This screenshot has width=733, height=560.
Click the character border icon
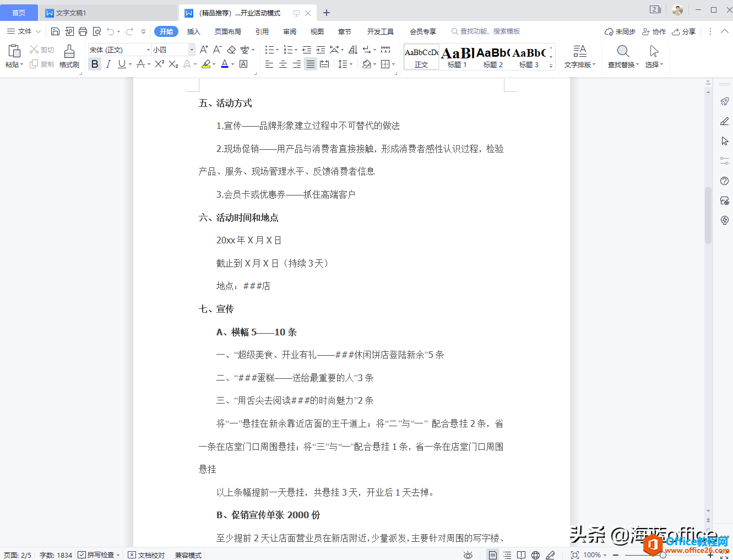tap(243, 64)
